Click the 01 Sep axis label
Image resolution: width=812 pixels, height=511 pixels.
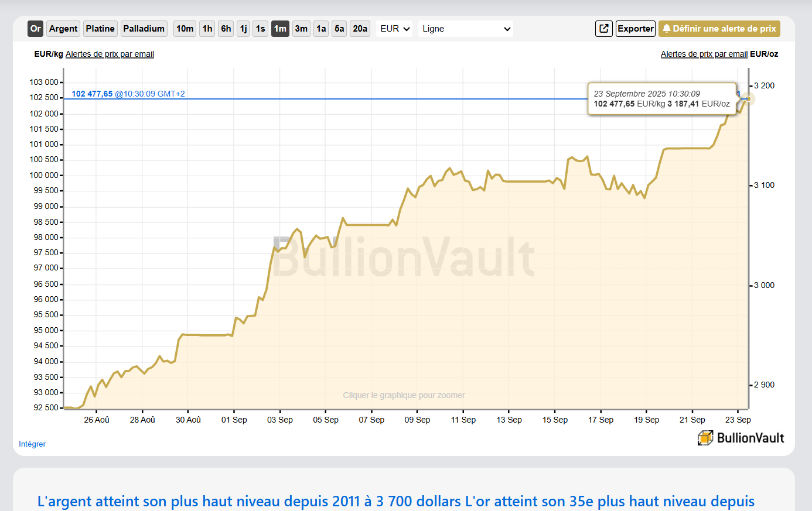tap(234, 420)
